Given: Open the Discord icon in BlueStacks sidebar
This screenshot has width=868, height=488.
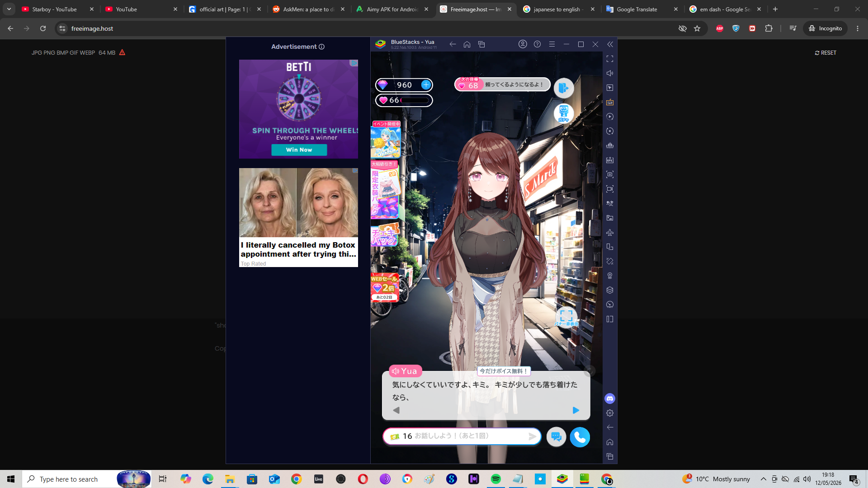Looking at the screenshot, I should [610, 399].
